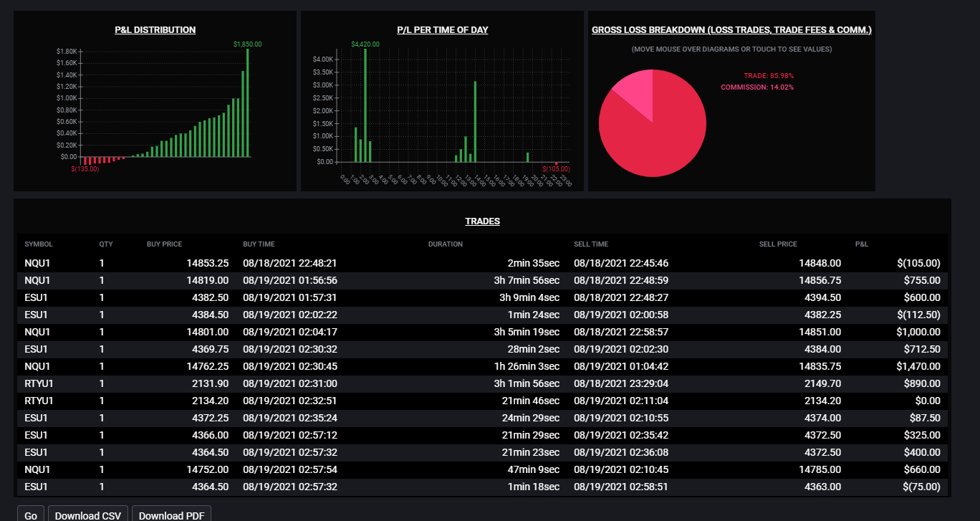Screen dimensions: 980x521
Task: Sort trades by P&L column header
Action: 862,244
